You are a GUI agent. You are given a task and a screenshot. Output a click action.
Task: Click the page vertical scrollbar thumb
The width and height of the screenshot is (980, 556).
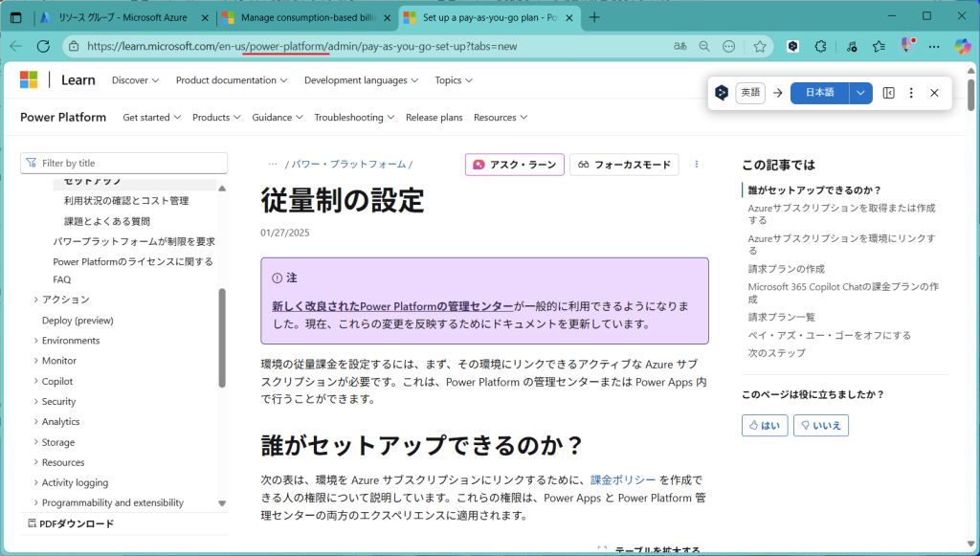coord(970,95)
